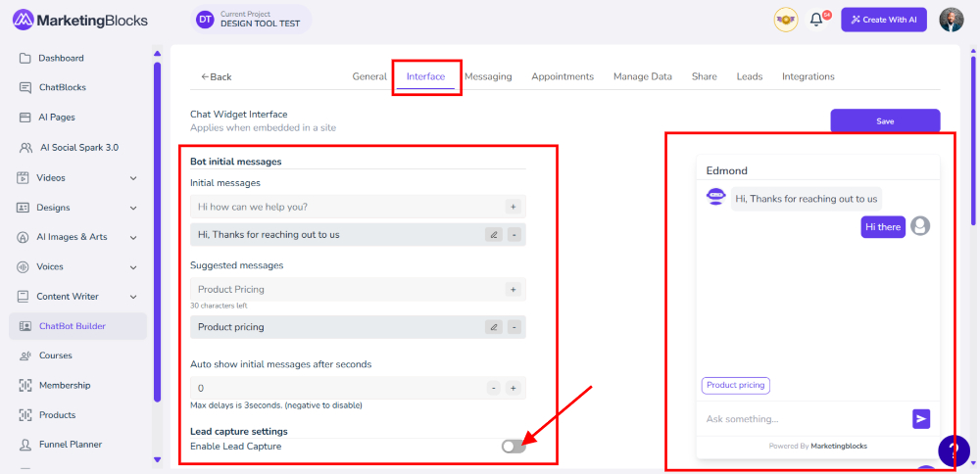Click the MarketingBlocks logo
Viewport: 980px width, 474px height.
click(80, 20)
